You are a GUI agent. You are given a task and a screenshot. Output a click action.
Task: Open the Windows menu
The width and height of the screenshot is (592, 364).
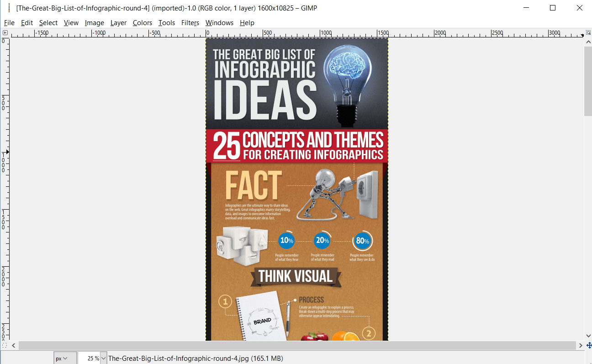click(x=219, y=22)
